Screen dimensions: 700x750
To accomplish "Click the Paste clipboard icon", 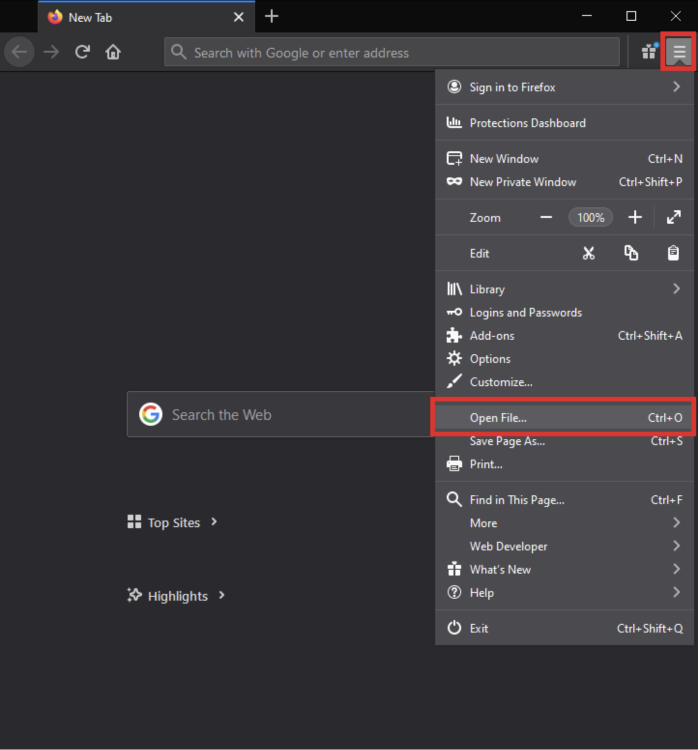I will click(673, 253).
